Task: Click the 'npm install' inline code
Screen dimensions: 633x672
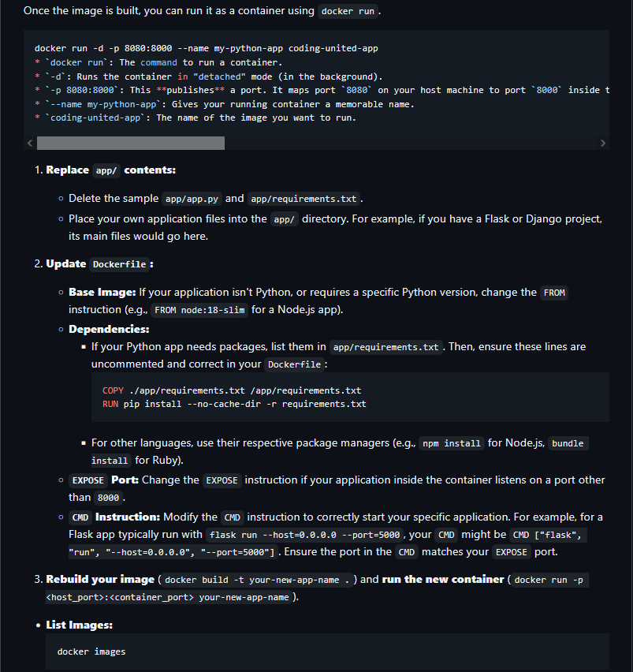Action: 451,443
